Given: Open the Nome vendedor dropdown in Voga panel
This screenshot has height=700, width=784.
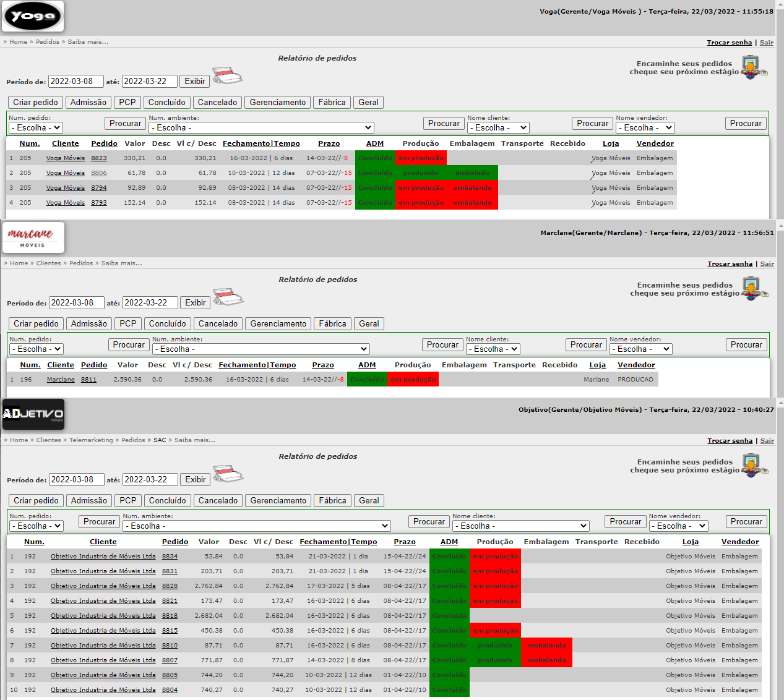Looking at the screenshot, I should [x=645, y=128].
